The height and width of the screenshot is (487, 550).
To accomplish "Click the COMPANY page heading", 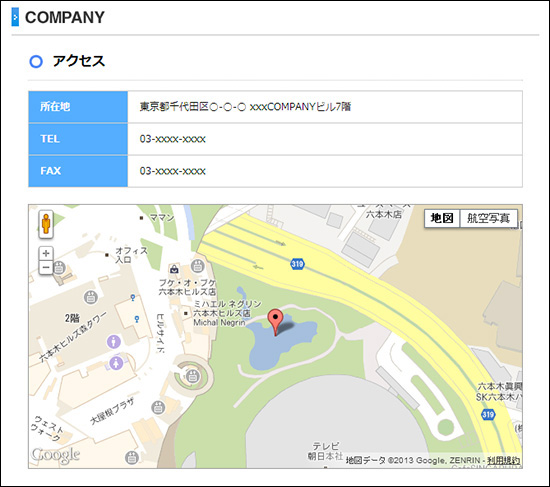I will point(65,17).
